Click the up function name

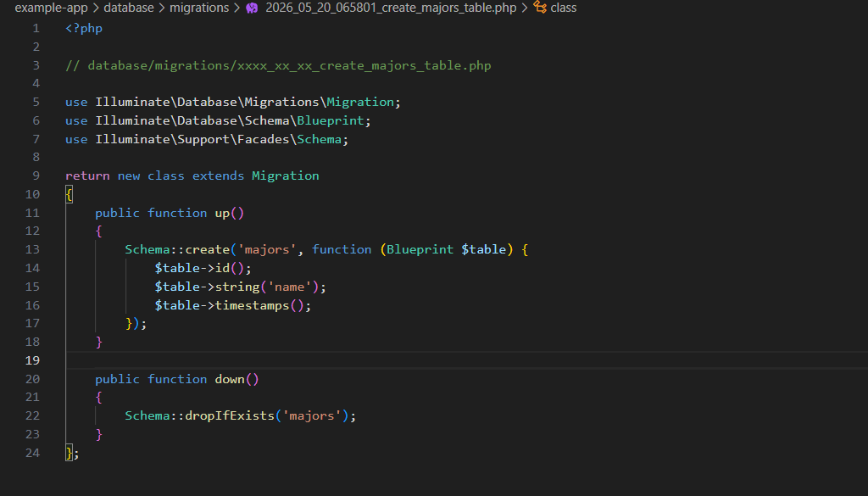[x=222, y=213]
